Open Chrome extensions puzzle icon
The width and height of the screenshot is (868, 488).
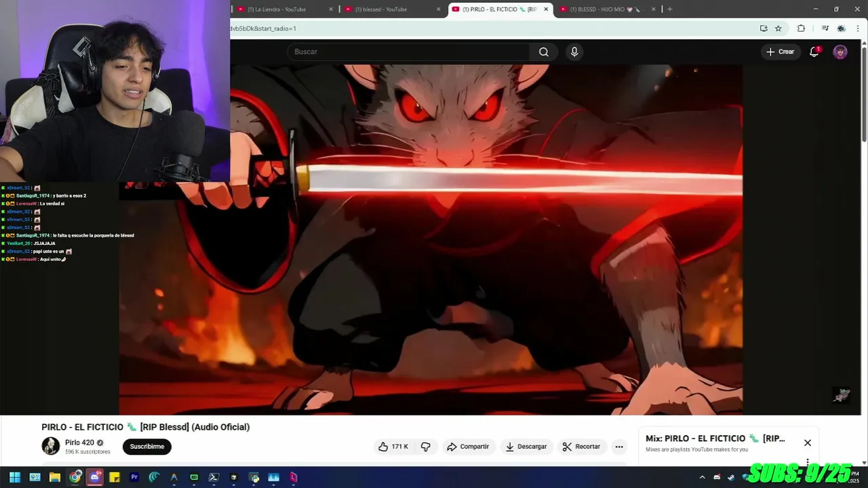pos(801,28)
